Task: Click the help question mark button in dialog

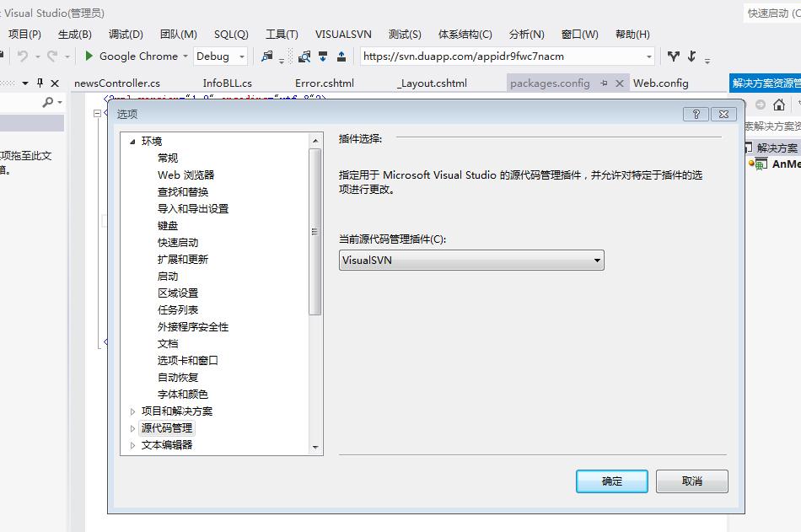Action: [696, 114]
